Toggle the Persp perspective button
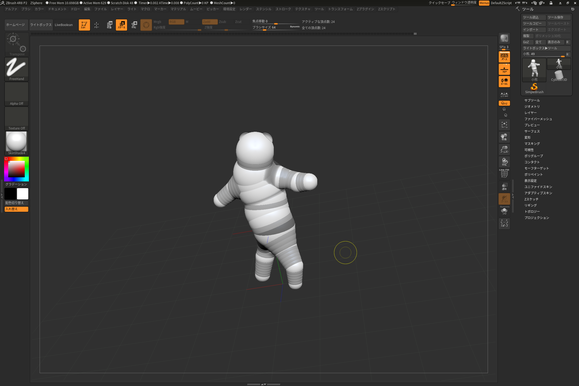 point(504,57)
